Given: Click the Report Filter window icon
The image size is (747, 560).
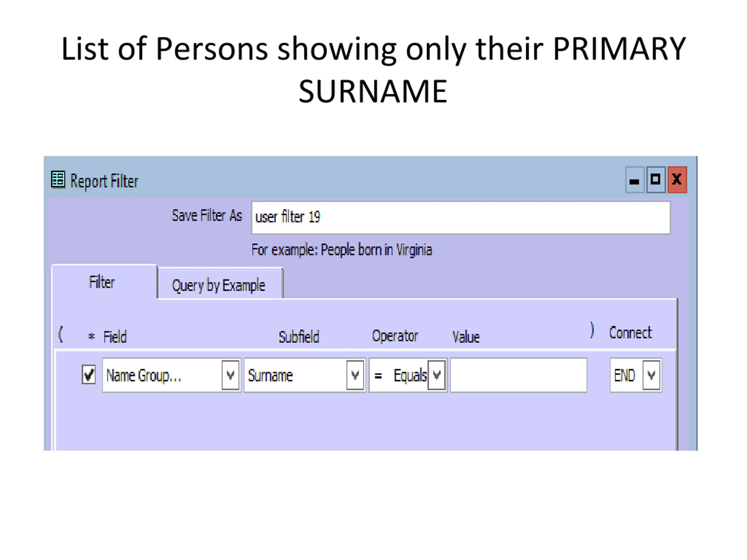Looking at the screenshot, I should 58,179.
